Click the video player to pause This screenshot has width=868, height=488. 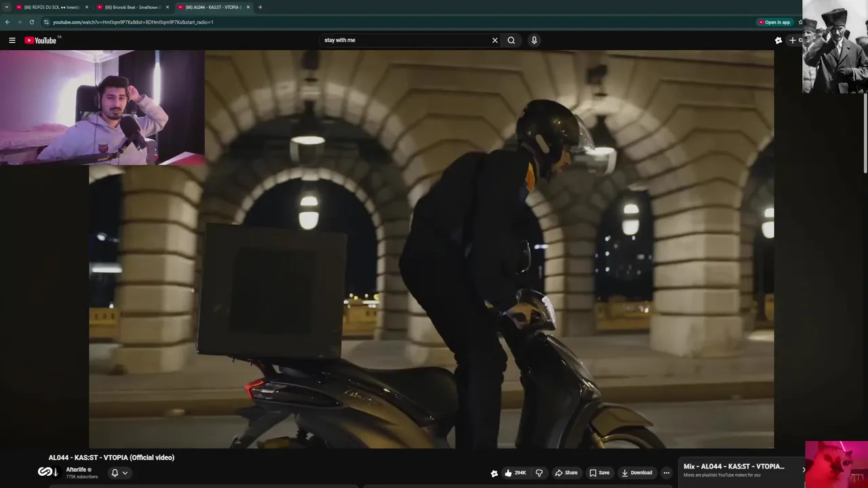(x=431, y=249)
